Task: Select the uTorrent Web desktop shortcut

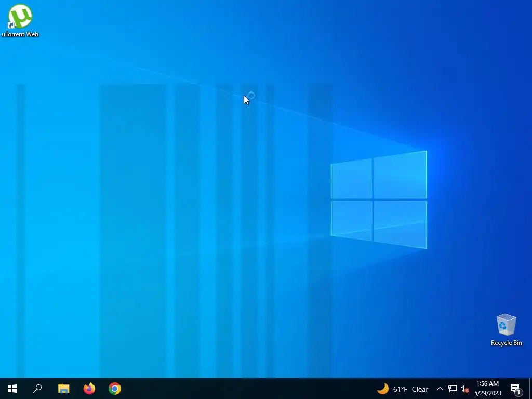Action: coord(20,20)
